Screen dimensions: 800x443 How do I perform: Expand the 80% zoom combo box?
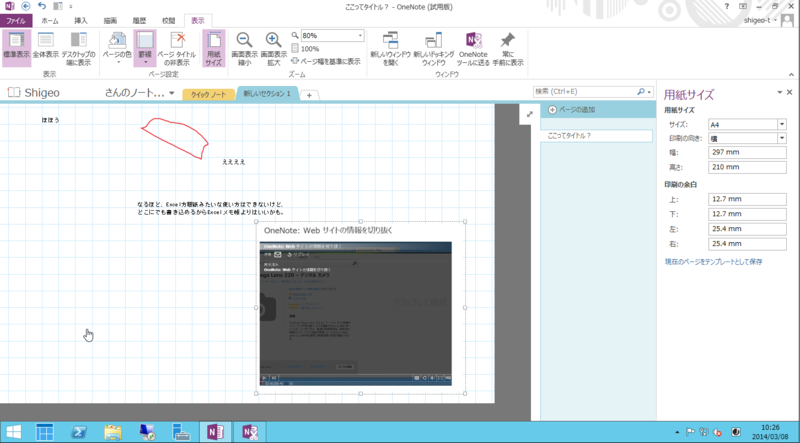(x=360, y=36)
